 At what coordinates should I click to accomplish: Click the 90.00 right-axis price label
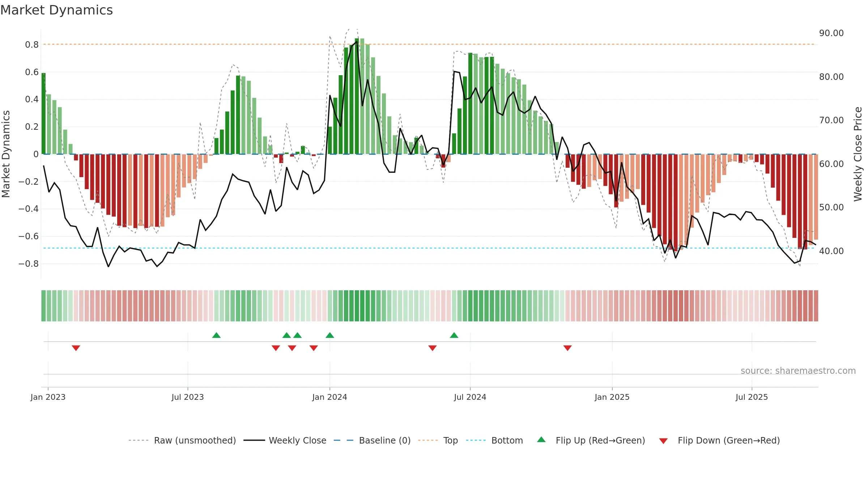point(831,33)
